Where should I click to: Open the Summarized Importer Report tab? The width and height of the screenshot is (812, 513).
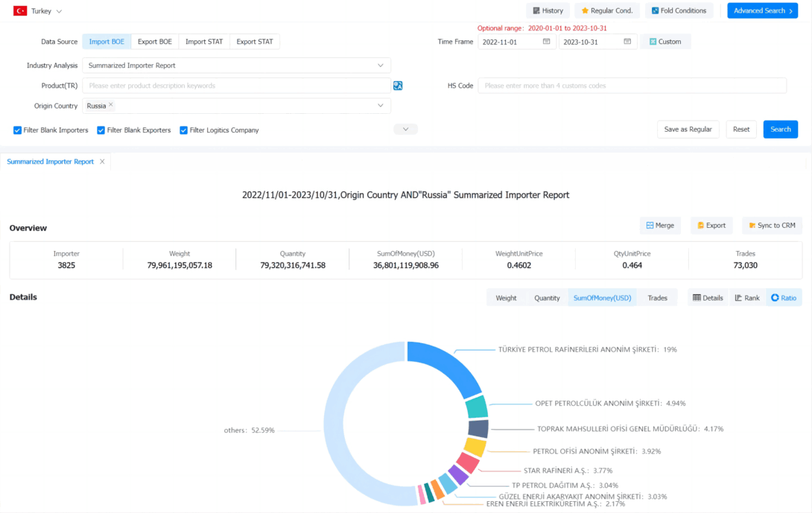coord(50,162)
